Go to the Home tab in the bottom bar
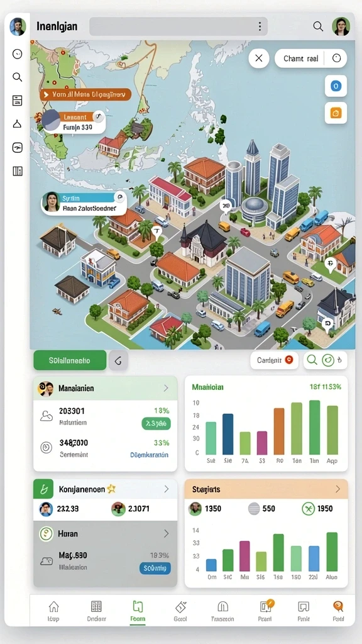Image resolution: width=362 pixels, height=644 pixels. 53,611
